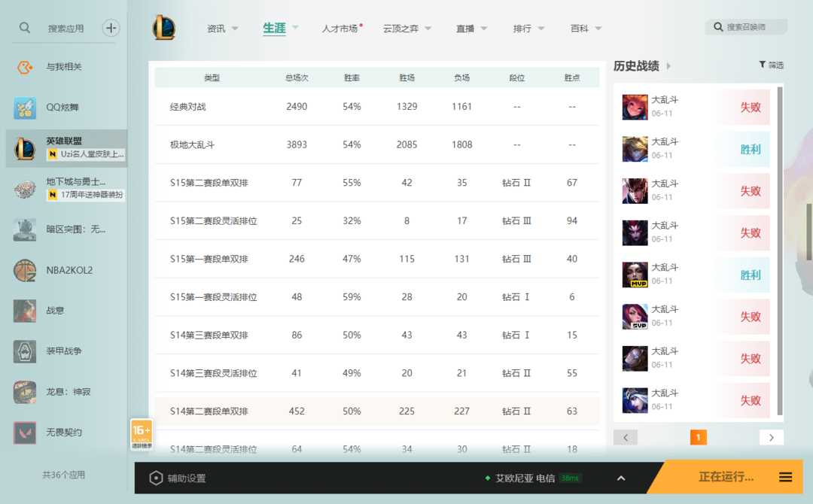Expand 历史战绩 with its arrow

(x=669, y=65)
